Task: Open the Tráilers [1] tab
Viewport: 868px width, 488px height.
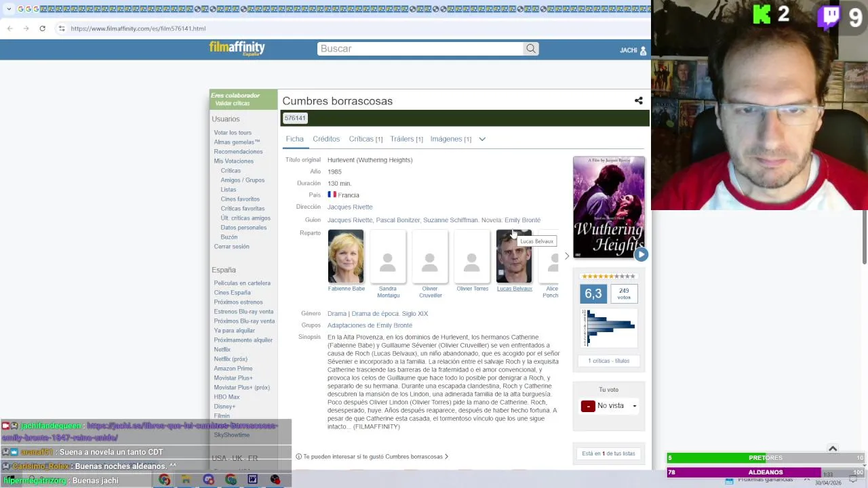Action: 406,139
